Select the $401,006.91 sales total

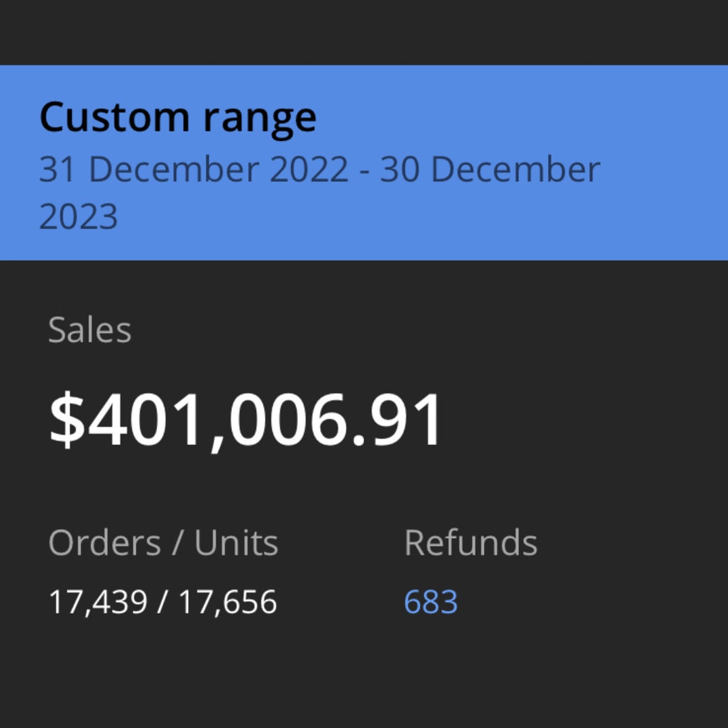point(246,421)
